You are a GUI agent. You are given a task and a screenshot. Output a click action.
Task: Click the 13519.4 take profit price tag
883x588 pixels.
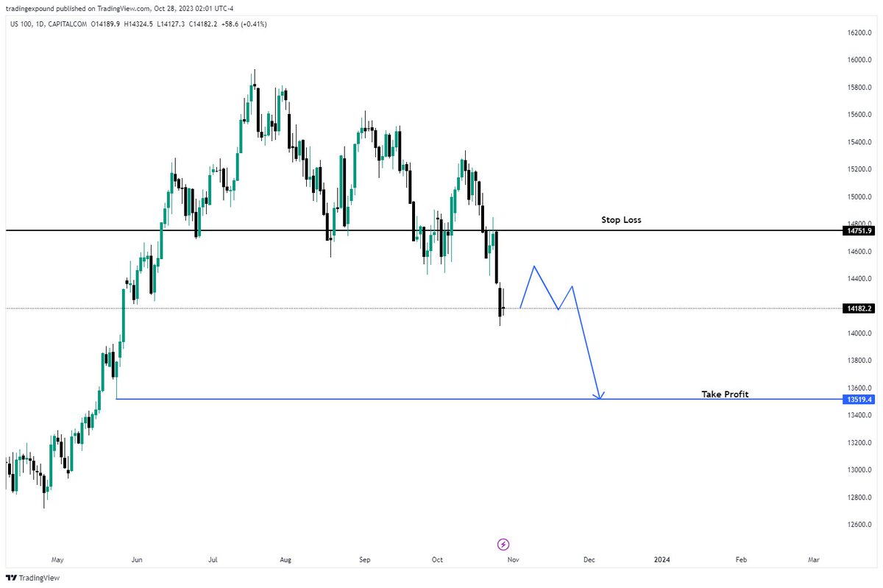pyautogui.click(x=857, y=399)
